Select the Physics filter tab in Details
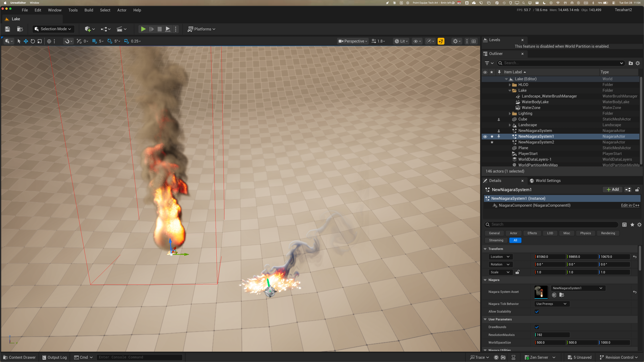This screenshot has height=362, width=644. [x=586, y=233]
